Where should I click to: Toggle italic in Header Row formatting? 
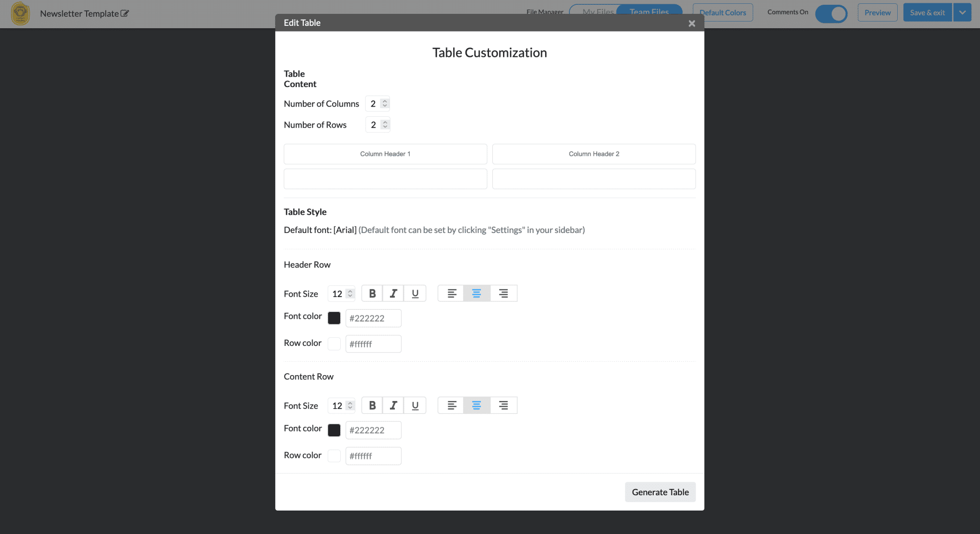click(x=393, y=293)
